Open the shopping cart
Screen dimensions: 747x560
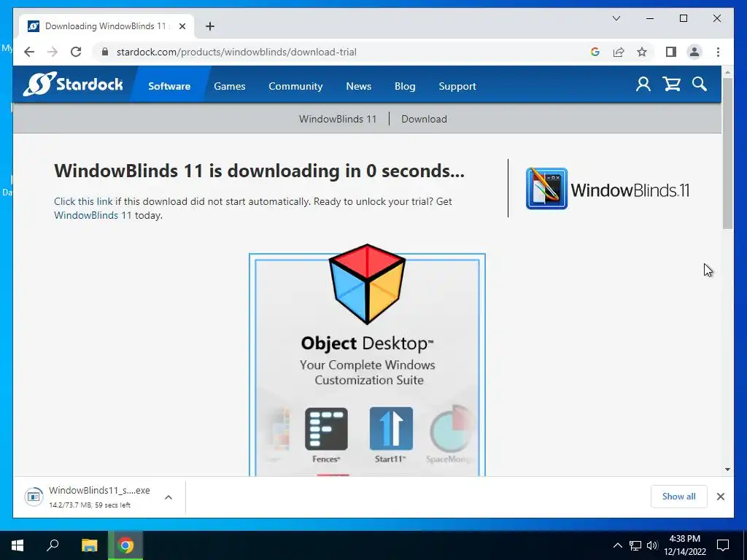pyautogui.click(x=671, y=85)
